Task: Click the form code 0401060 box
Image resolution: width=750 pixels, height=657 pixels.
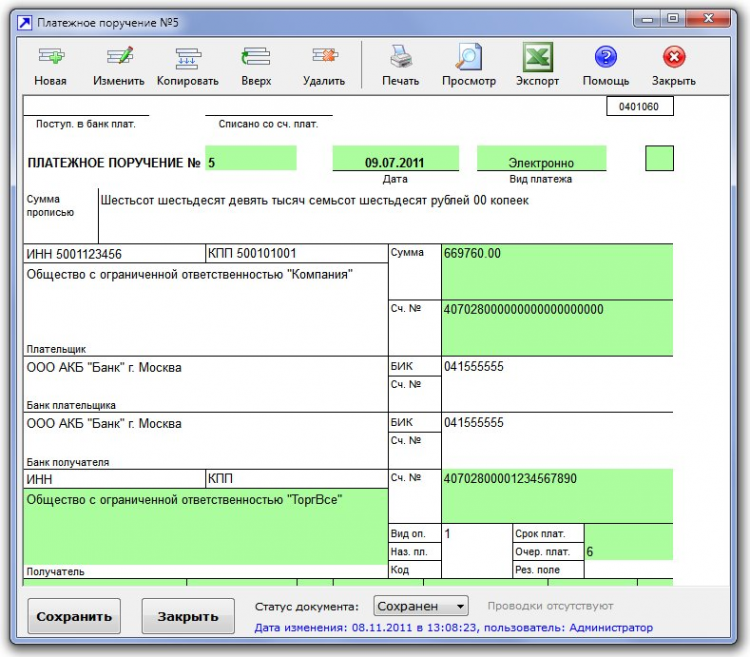Action: (640, 106)
